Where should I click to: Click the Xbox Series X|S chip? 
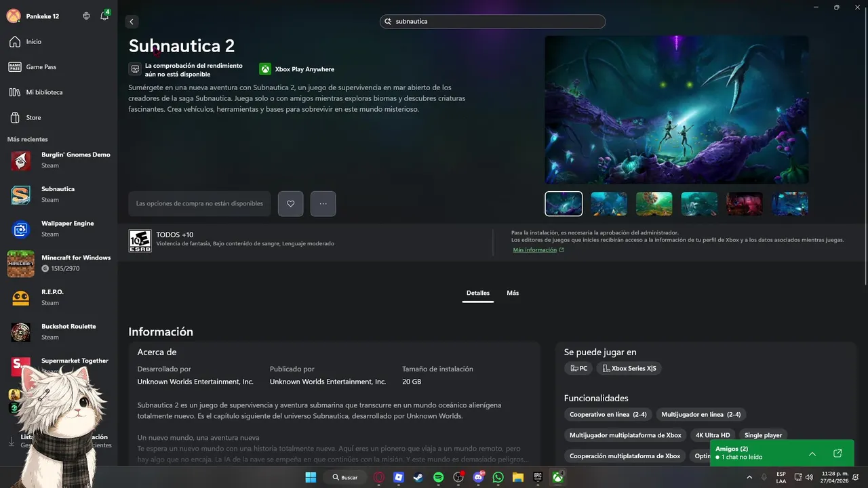click(629, 368)
